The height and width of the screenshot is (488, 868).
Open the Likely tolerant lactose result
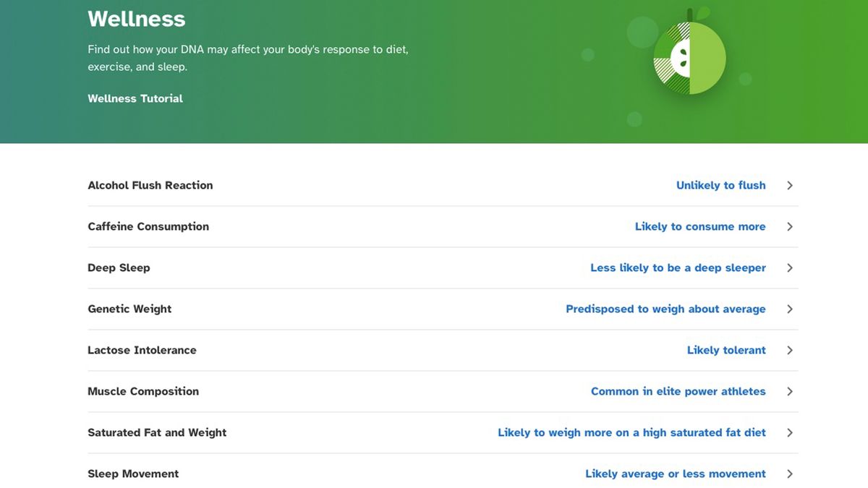726,350
